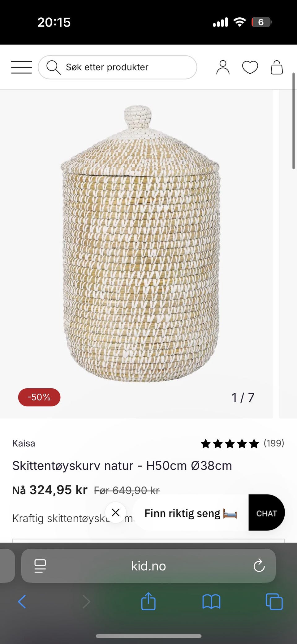The image size is (297, 644).
Task: Click the page scrollbar handle
Action: point(294,121)
